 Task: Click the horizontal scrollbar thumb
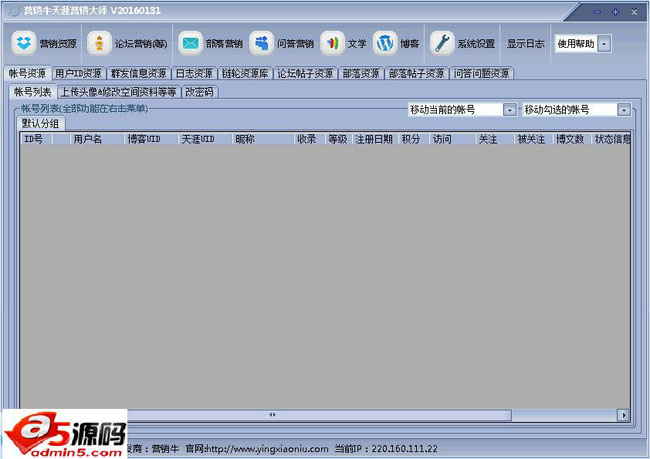point(319,415)
